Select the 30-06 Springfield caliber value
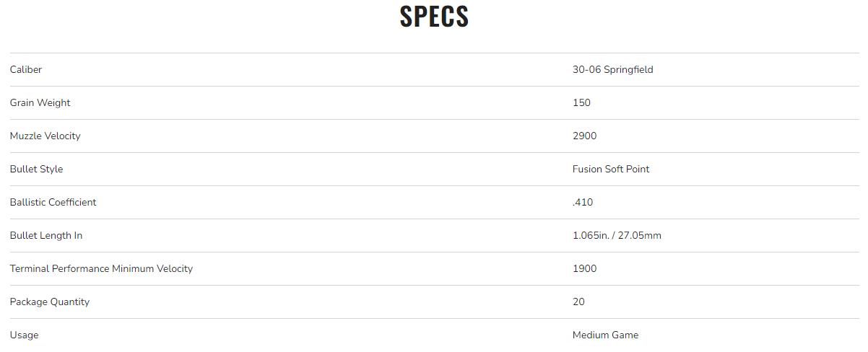Image resolution: width=868 pixels, height=352 pixels. (612, 70)
